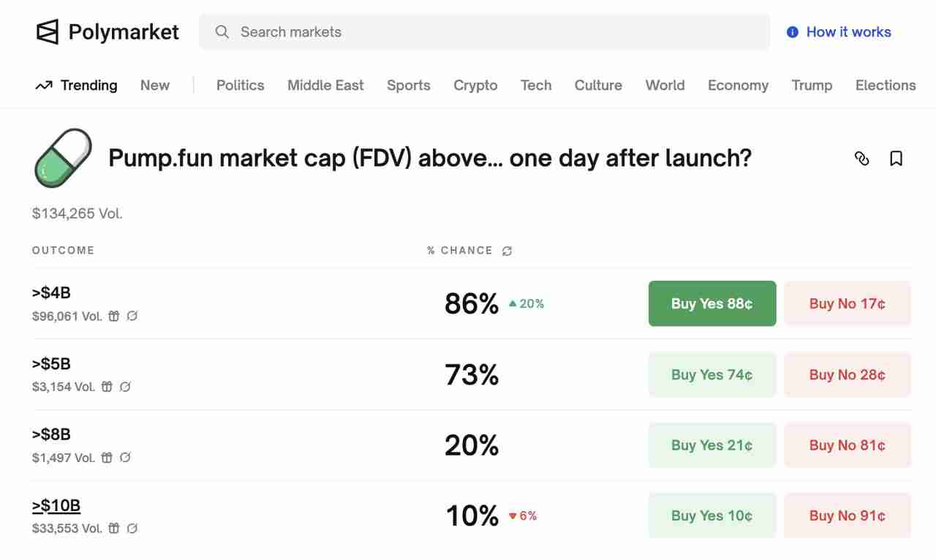Select the Middle East category
936x560 pixels.
pos(325,86)
